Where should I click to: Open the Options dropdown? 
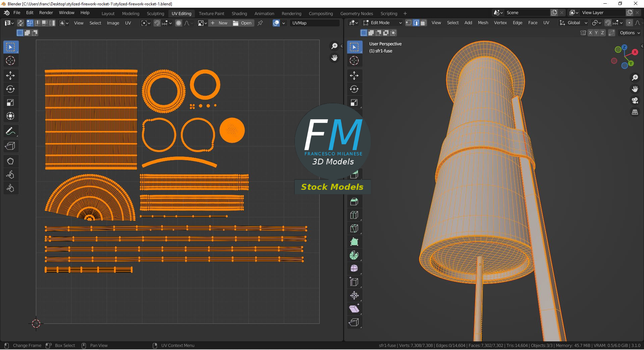630,33
